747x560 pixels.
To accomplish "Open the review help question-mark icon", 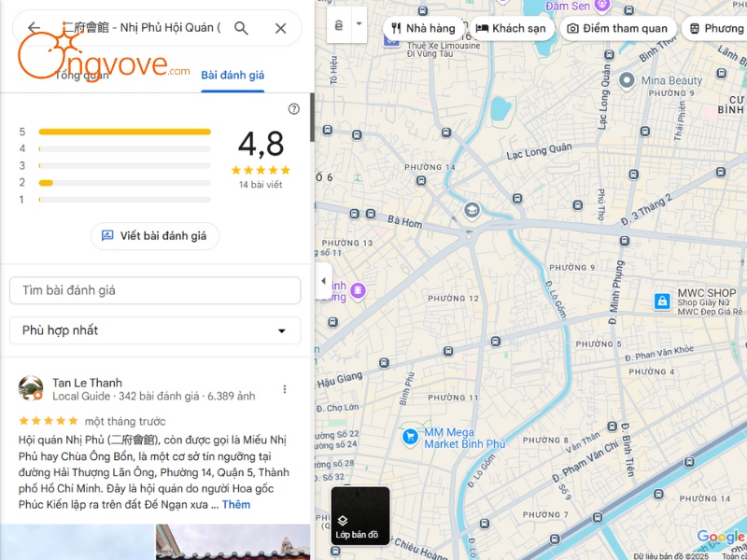I will tap(294, 109).
